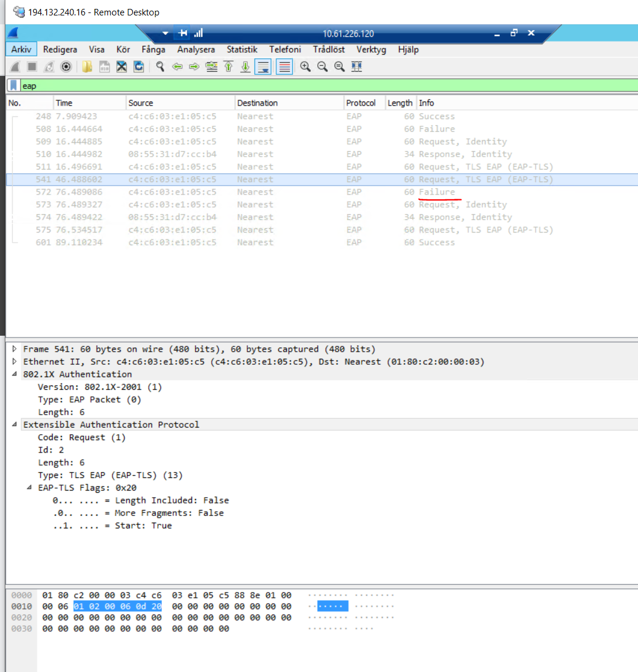Collapse the EAP-TLS Flags tree
This screenshot has width=638, height=672.
(x=28, y=488)
